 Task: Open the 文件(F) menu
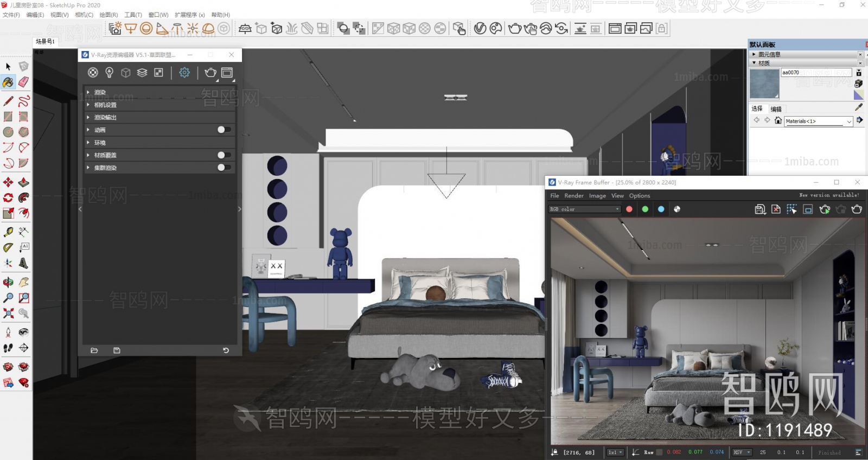(x=11, y=15)
